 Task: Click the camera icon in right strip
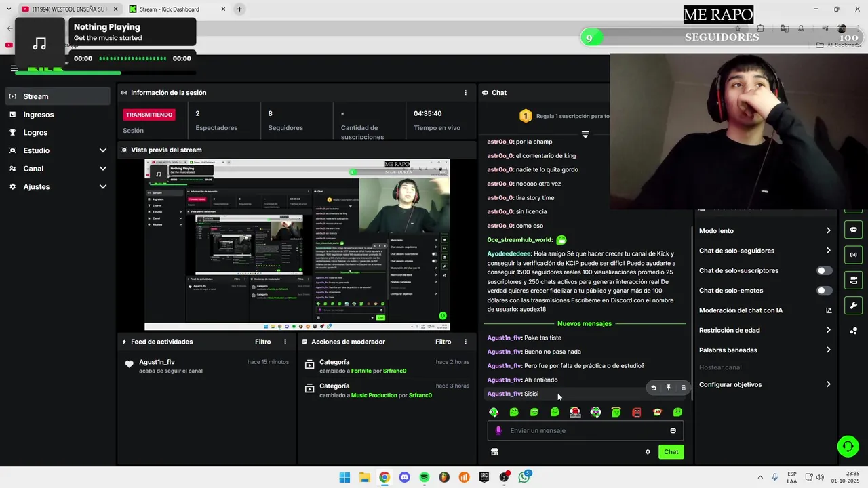tap(853, 280)
